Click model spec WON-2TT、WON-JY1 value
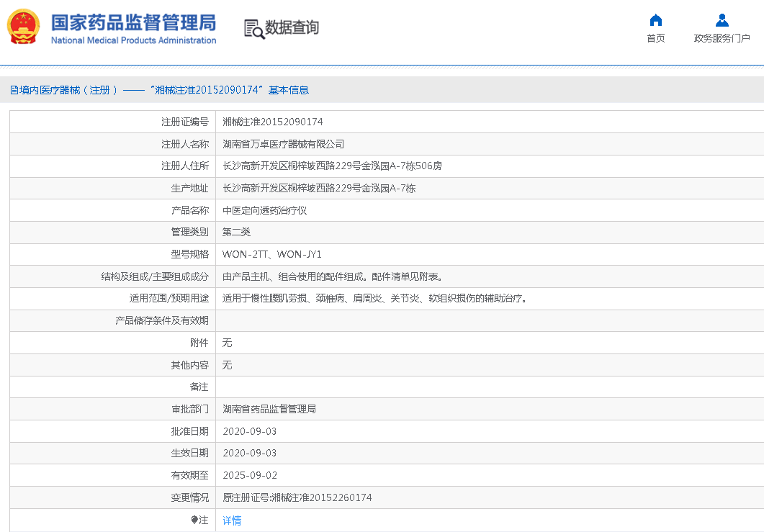Image resolution: width=764 pixels, height=532 pixels. [272, 254]
